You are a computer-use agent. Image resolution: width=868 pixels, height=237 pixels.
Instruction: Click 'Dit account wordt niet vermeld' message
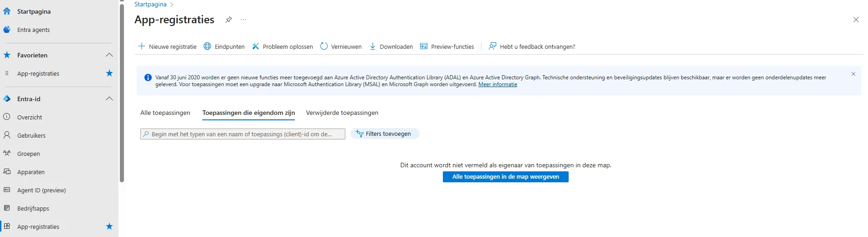506,165
